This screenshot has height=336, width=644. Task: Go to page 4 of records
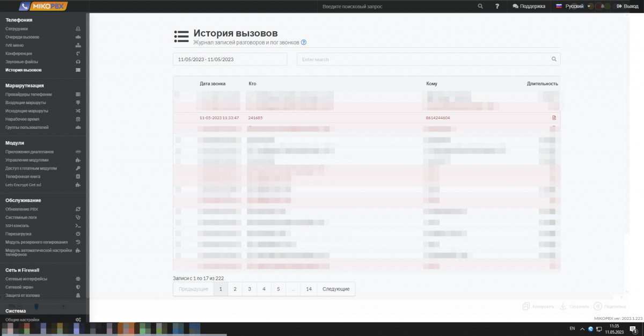[x=264, y=289]
